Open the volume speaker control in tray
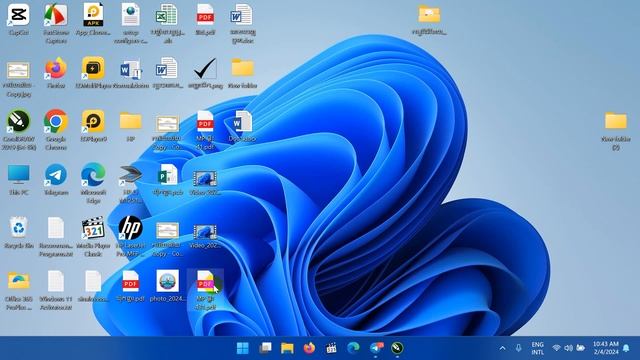The image size is (640, 360). pos(568,348)
